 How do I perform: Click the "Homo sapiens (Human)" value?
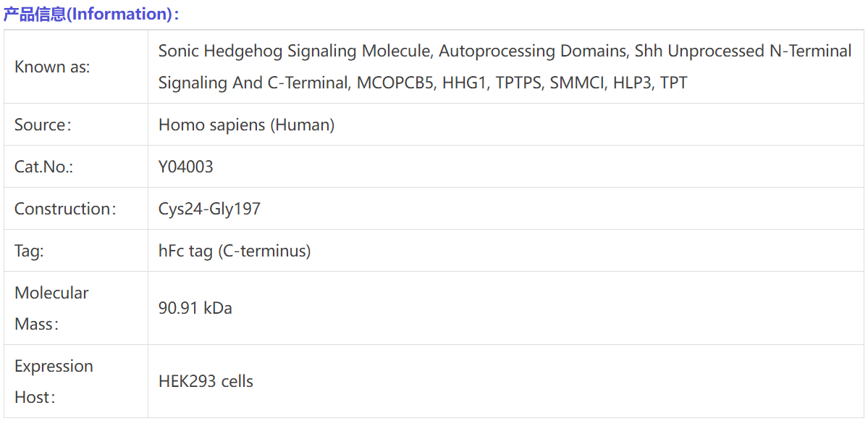tap(246, 125)
